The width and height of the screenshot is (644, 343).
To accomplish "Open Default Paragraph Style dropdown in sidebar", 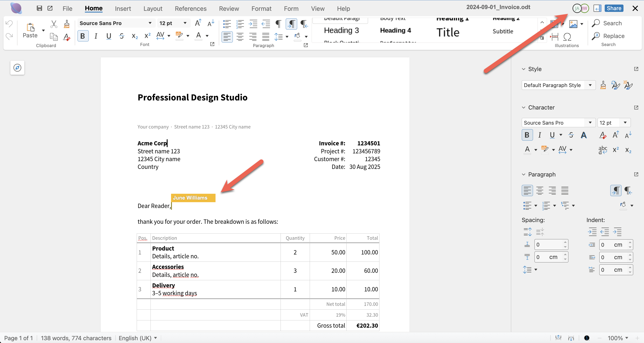I will point(590,85).
